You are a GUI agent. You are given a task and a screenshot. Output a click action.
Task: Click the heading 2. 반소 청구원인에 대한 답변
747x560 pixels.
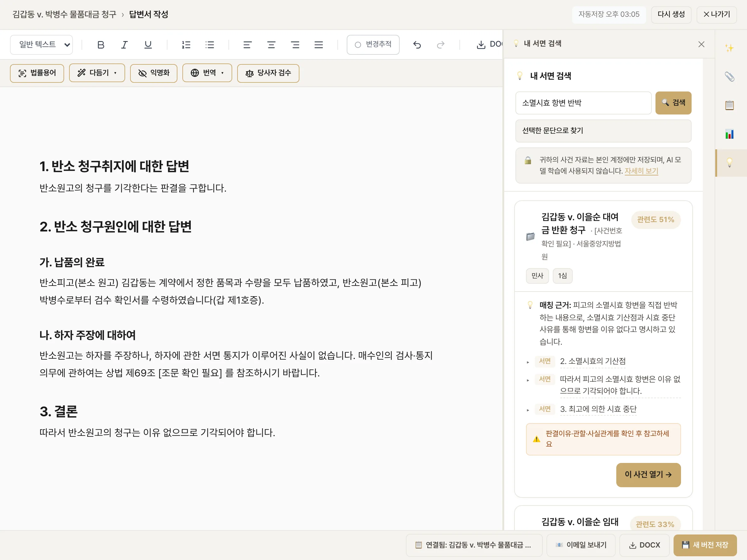point(115,227)
